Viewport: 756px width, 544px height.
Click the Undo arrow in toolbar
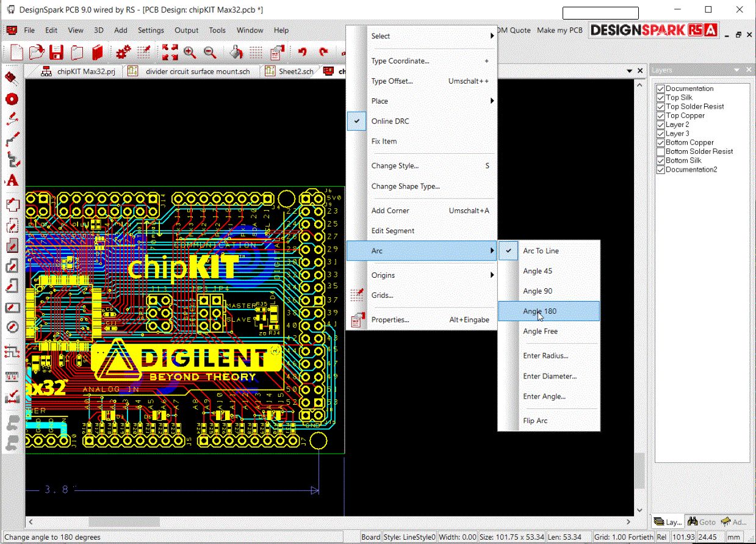coord(302,52)
